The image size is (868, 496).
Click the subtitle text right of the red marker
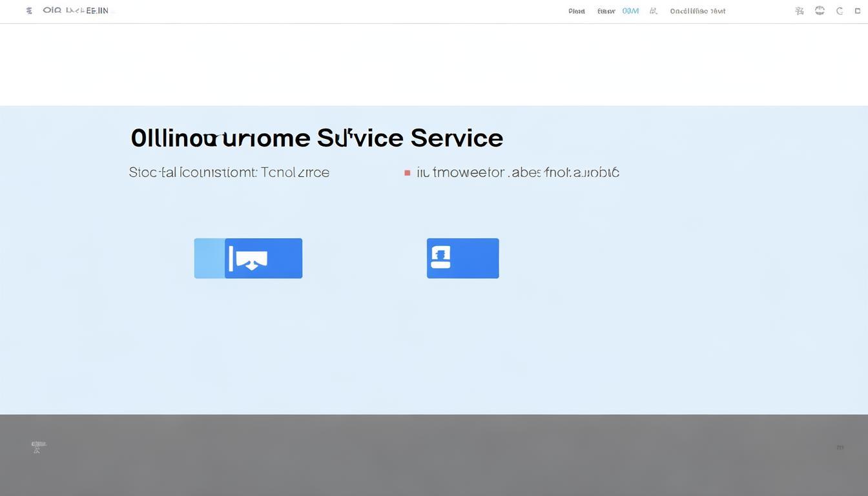tap(517, 172)
